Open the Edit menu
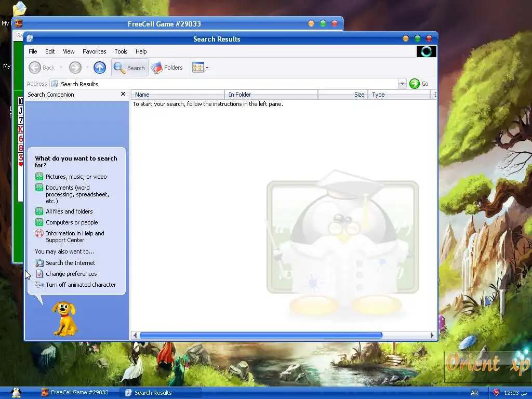The image size is (532, 399). (x=50, y=51)
